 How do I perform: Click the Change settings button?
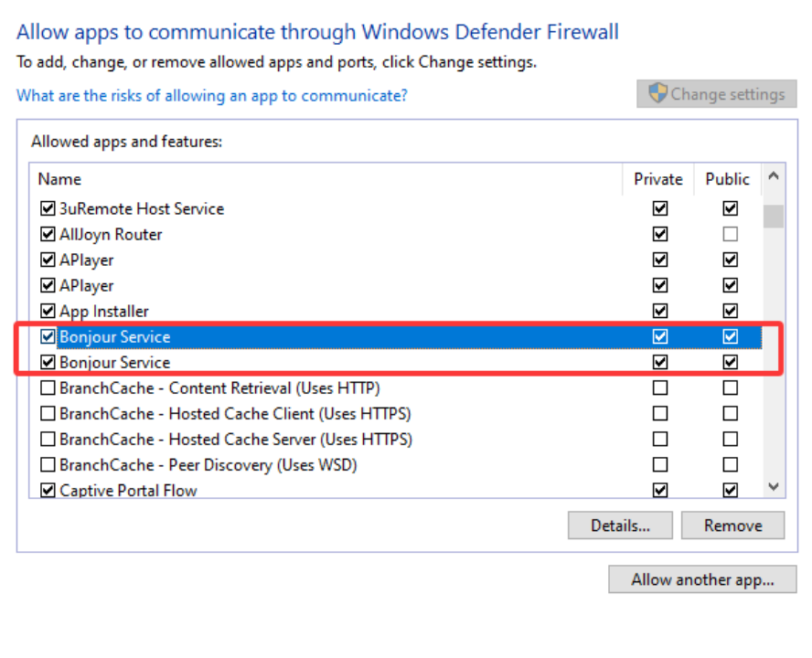[x=717, y=93]
